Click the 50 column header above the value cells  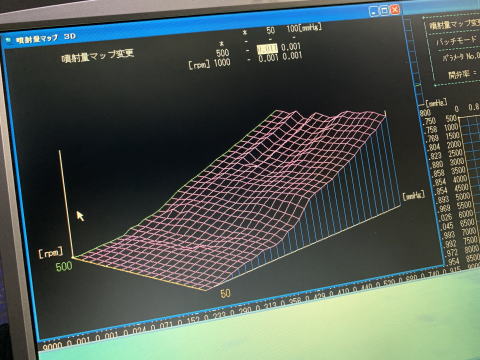[x=270, y=31]
